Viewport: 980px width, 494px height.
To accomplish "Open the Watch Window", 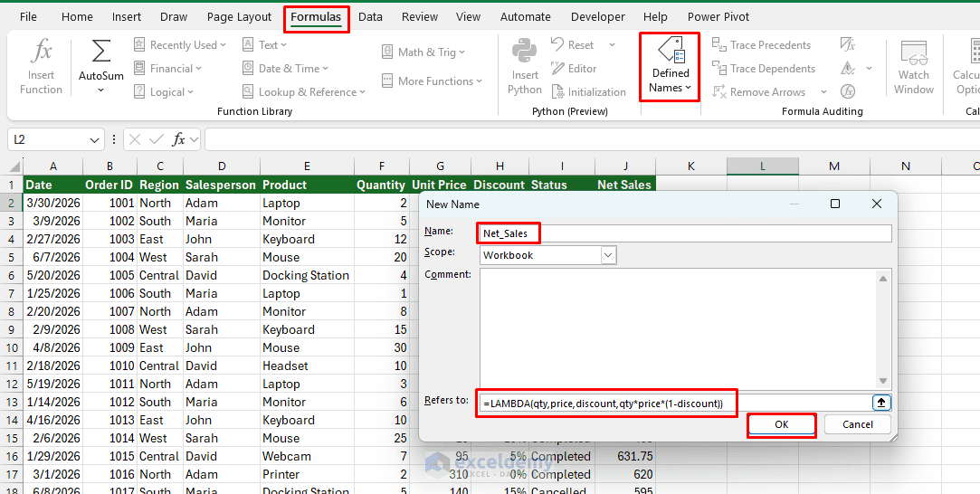I will point(914,65).
